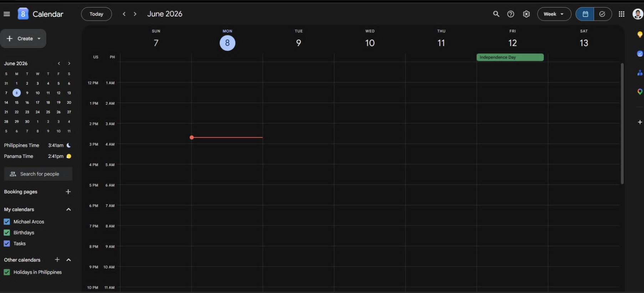Open the account profile avatar

point(638,14)
